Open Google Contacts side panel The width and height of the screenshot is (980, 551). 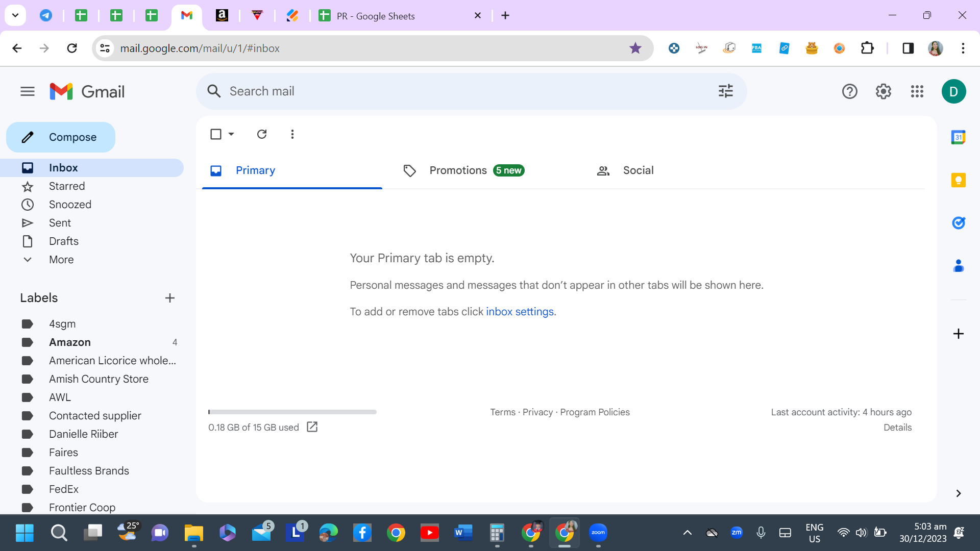[x=958, y=266]
